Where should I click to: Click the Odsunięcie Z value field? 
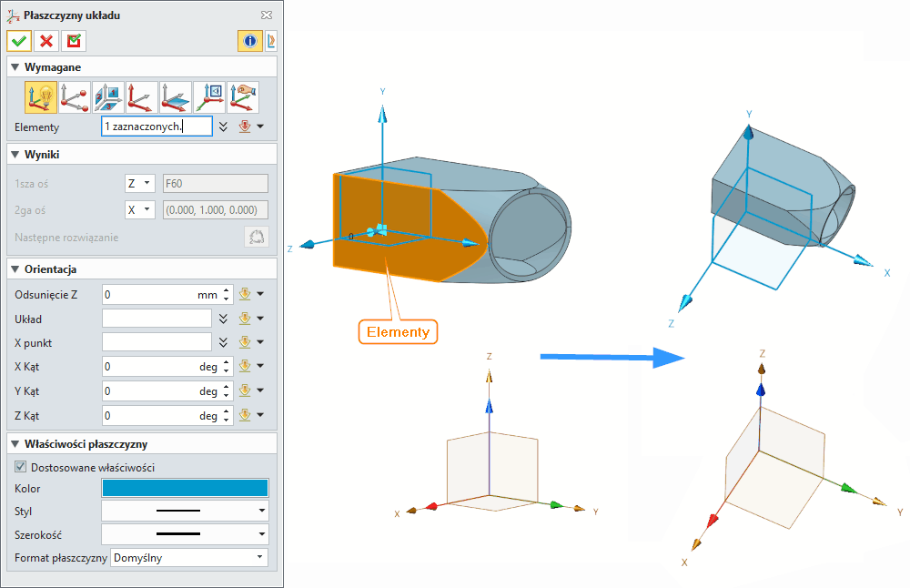coord(148,295)
